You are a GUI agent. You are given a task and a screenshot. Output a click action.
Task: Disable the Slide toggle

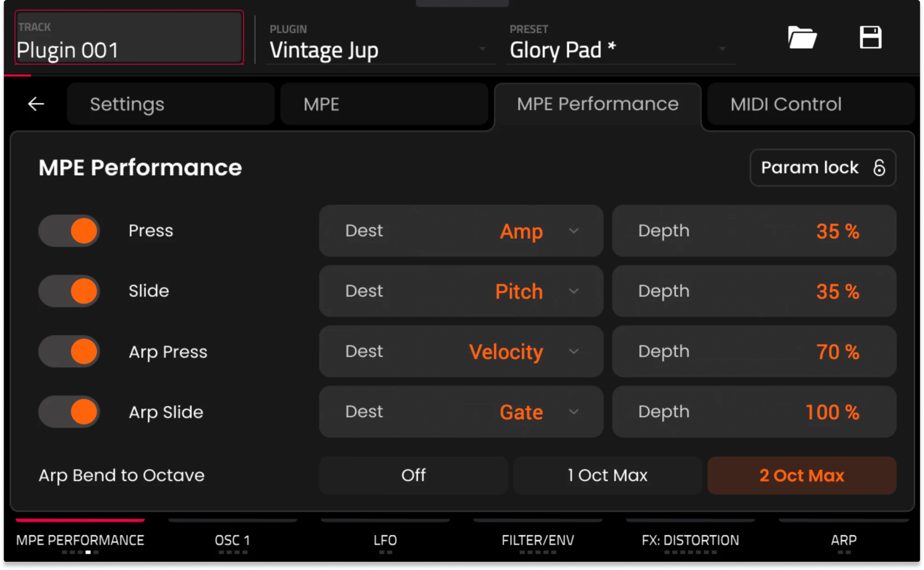pyautogui.click(x=69, y=291)
